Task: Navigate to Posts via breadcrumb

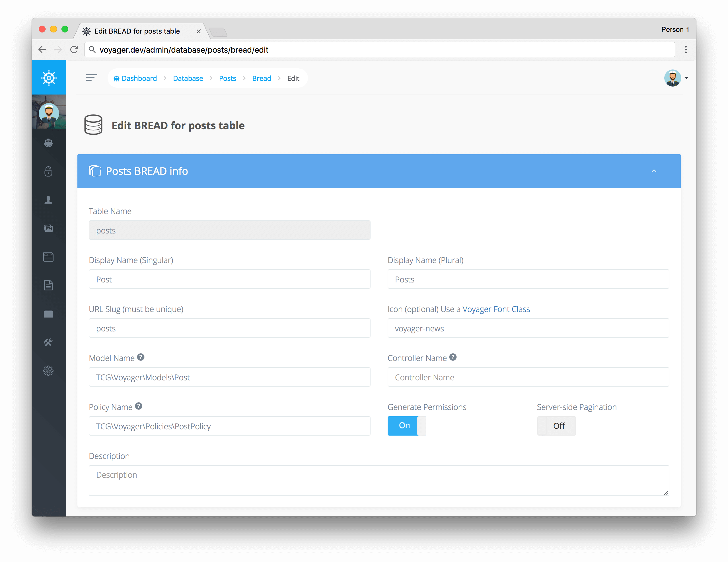Action: 227,78
